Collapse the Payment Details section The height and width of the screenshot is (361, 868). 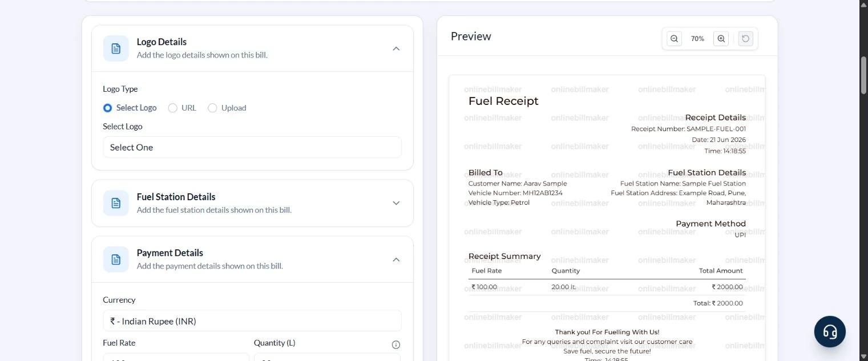396,259
